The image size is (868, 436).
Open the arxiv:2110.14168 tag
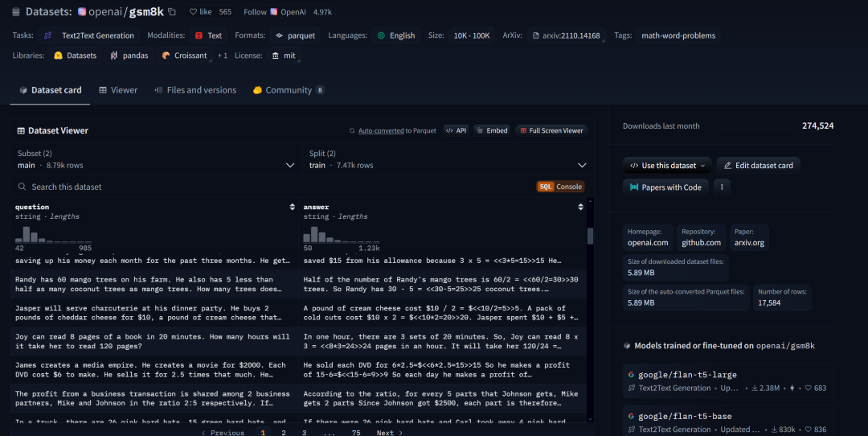point(567,35)
